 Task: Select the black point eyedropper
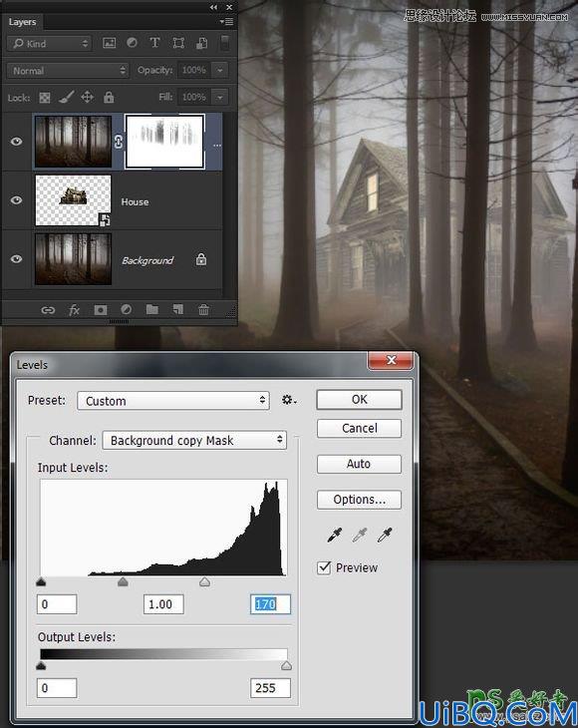334,536
